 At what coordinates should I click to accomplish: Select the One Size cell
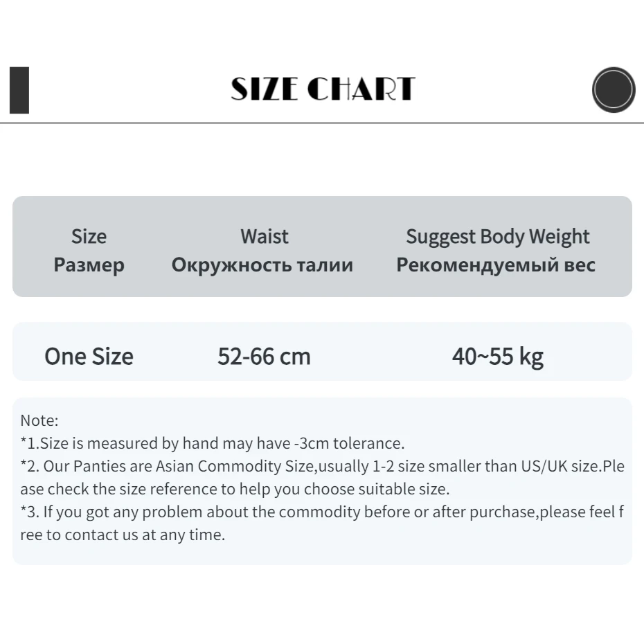click(x=89, y=356)
